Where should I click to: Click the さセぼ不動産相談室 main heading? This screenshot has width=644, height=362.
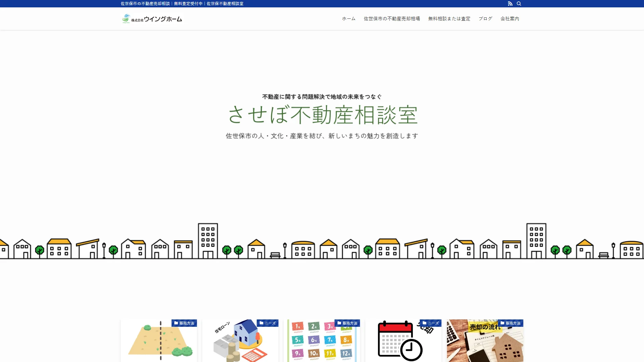pyautogui.click(x=323, y=115)
